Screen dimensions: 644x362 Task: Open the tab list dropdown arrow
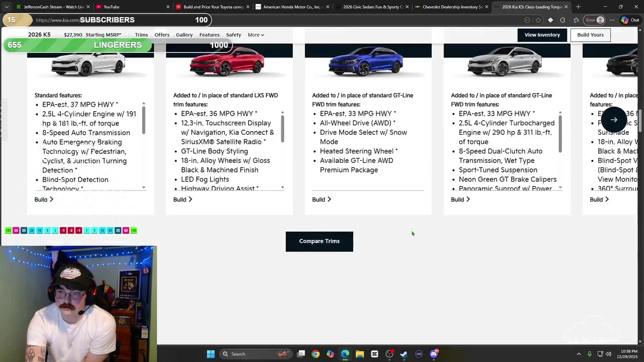tap(7, 7)
